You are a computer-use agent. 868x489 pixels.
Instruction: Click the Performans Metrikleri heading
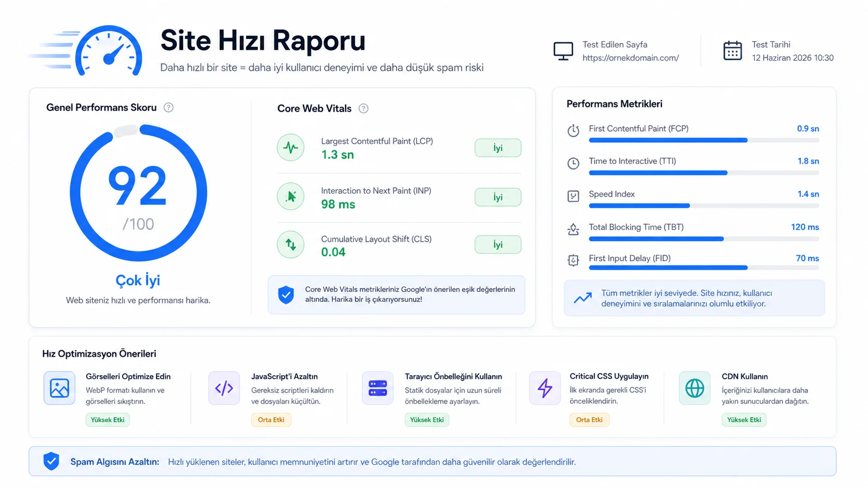click(614, 104)
